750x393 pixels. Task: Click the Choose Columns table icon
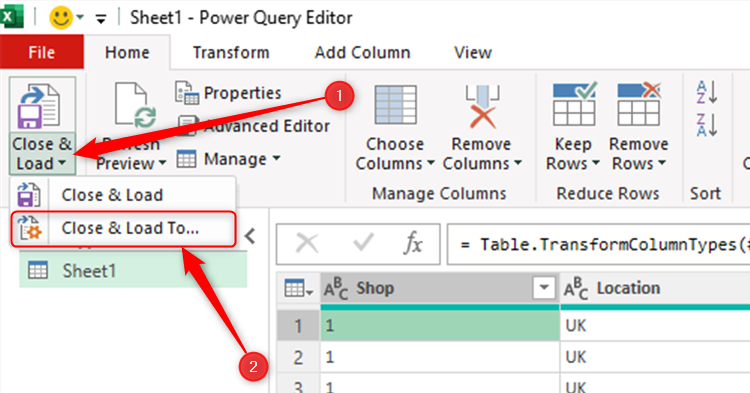point(396,105)
